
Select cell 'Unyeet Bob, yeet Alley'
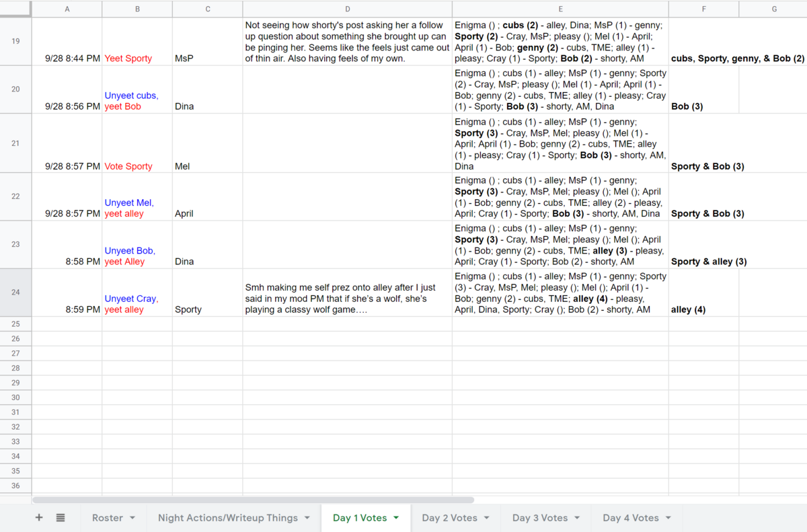(137, 245)
